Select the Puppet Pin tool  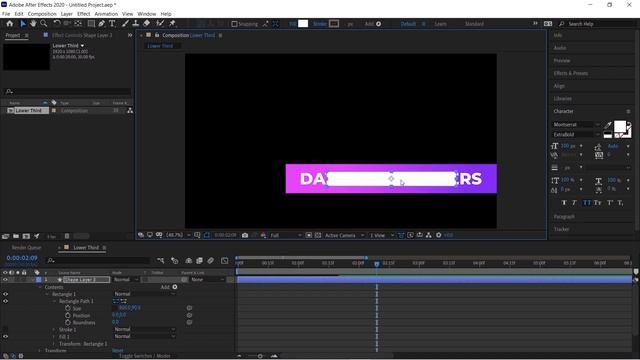(x=172, y=24)
